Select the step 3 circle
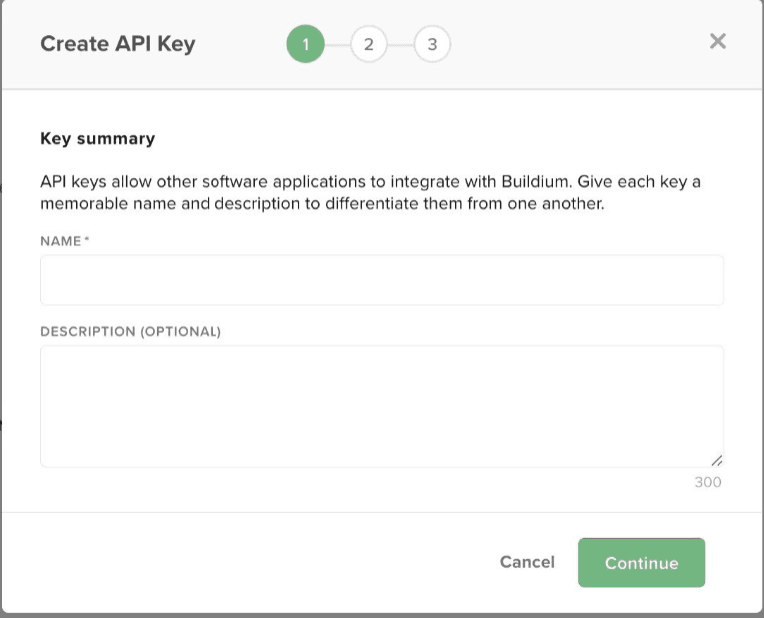 (x=432, y=44)
